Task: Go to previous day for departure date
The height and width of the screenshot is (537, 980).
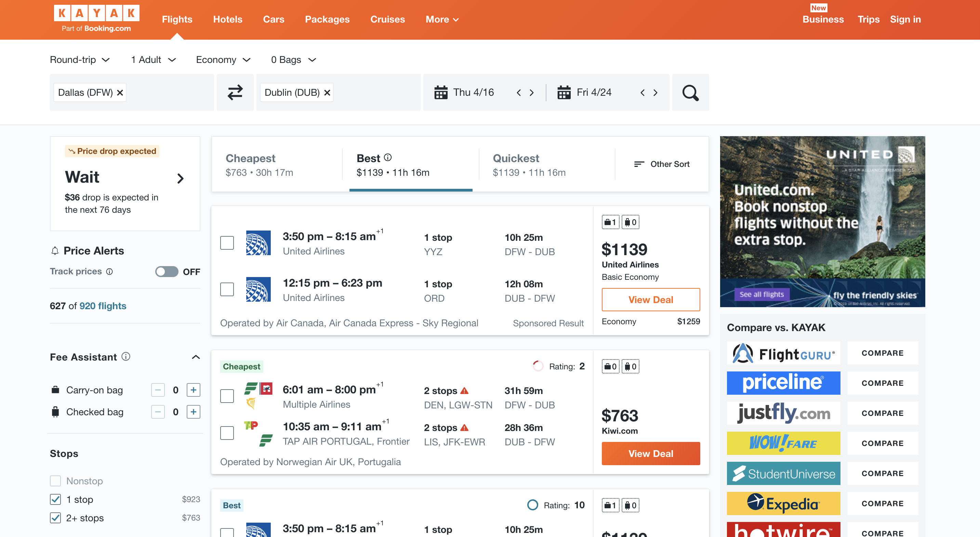Action: (518, 92)
